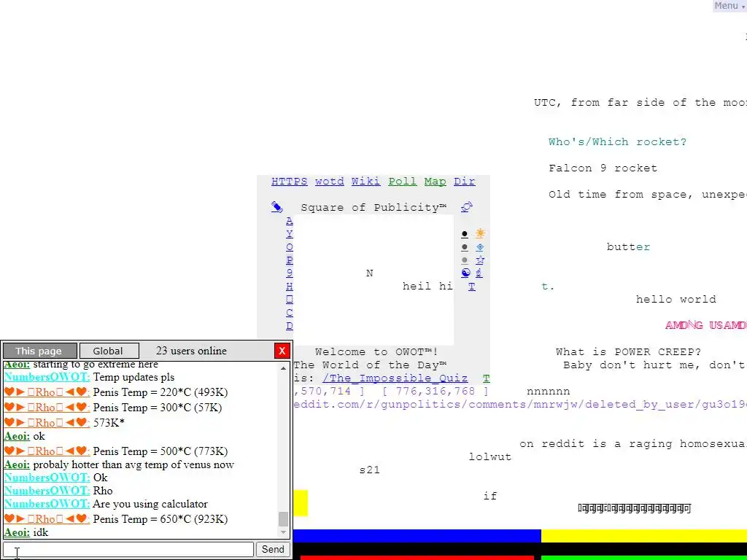The height and width of the screenshot is (560, 747).
Task: Click the letter D link in the sidebar column
Action: [x=289, y=326]
